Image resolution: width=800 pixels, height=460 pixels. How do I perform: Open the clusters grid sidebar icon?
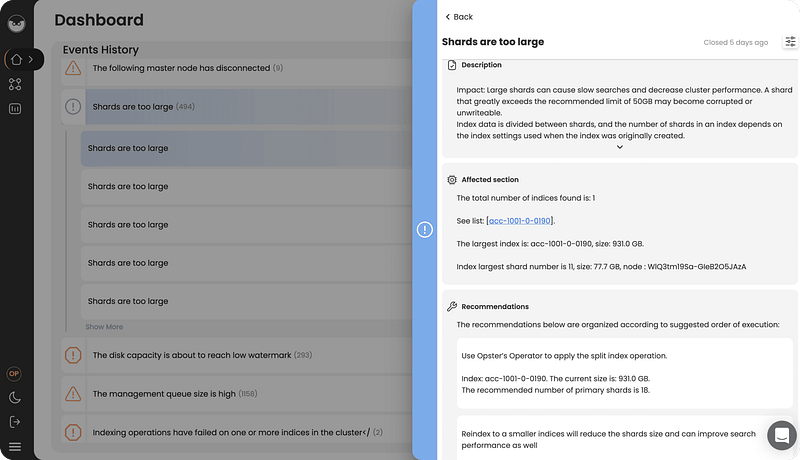(x=15, y=84)
